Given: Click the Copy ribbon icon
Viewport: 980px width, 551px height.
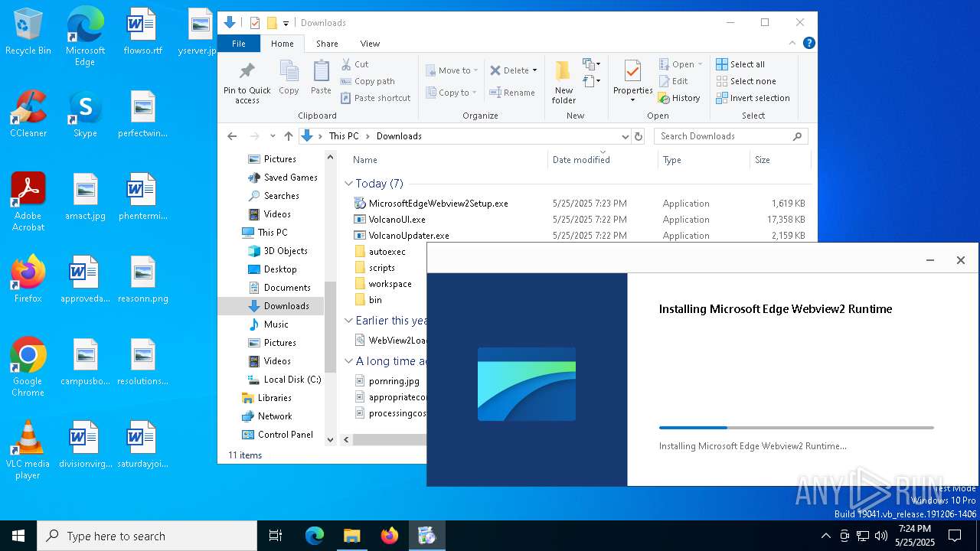Looking at the screenshot, I should pyautogui.click(x=289, y=77).
